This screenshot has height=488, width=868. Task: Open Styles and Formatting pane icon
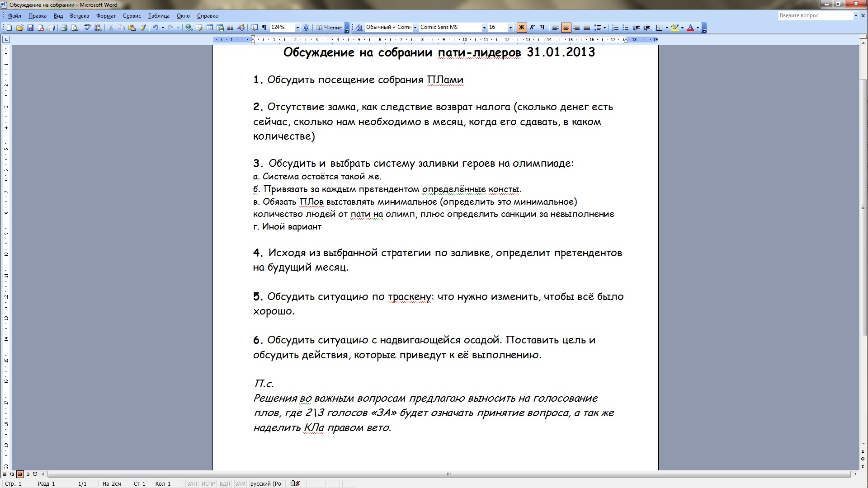(359, 28)
